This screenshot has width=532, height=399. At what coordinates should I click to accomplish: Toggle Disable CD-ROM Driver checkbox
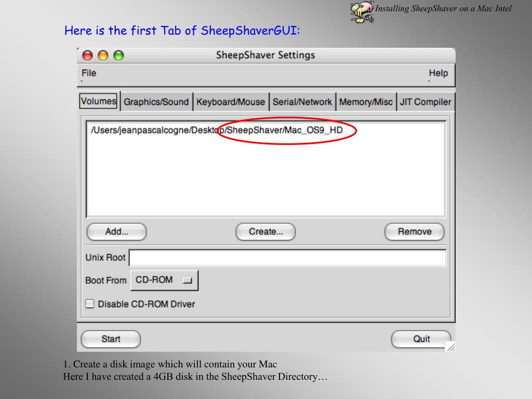pos(90,303)
